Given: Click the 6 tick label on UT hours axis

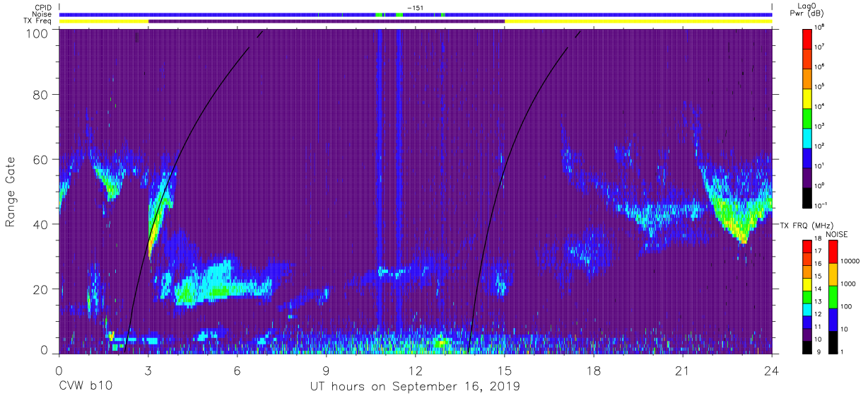Looking at the screenshot, I should click(x=237, y=371).
